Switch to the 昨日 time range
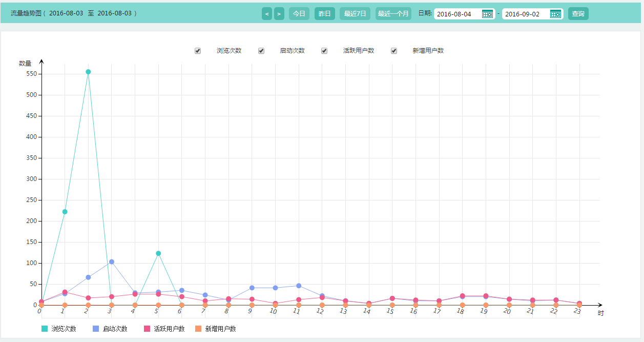The image size is (644, 342). point(325,14)
